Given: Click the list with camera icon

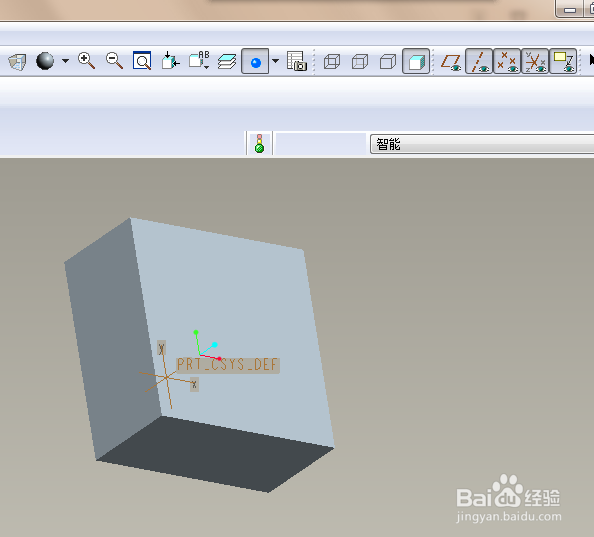Looking at the screenshot, I should [297, 61].
